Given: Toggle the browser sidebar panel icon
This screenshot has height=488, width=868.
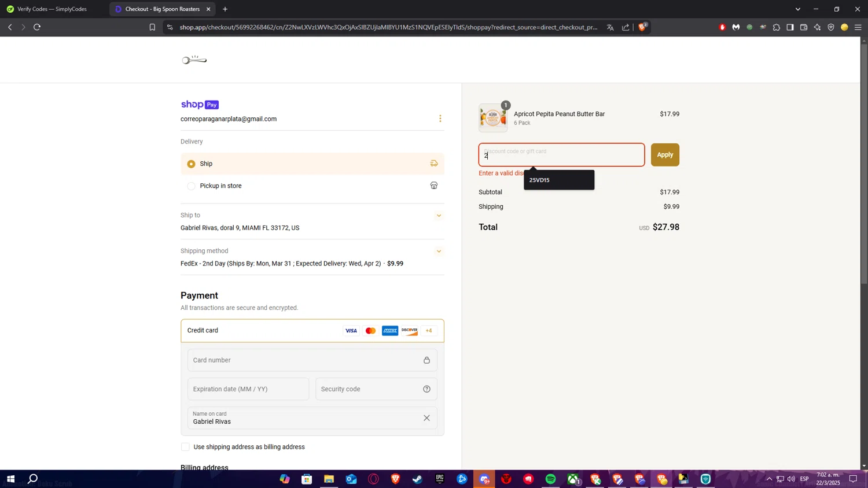Looking at the screenshot, I should coord(790,27).
